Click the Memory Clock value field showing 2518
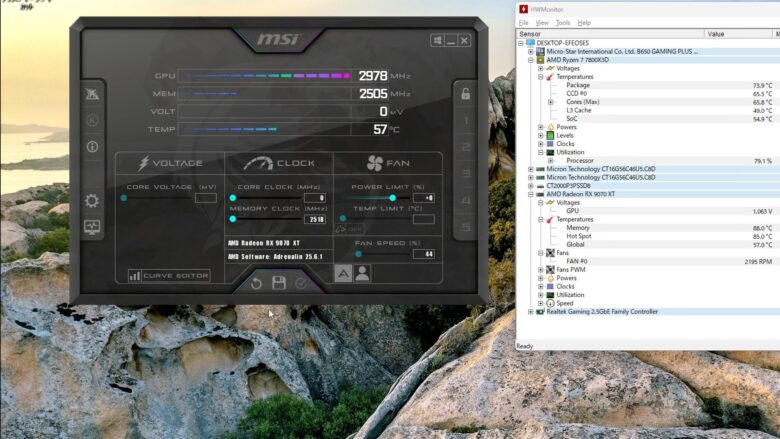Viewport: 780px width, 439px height. [314, 219]
